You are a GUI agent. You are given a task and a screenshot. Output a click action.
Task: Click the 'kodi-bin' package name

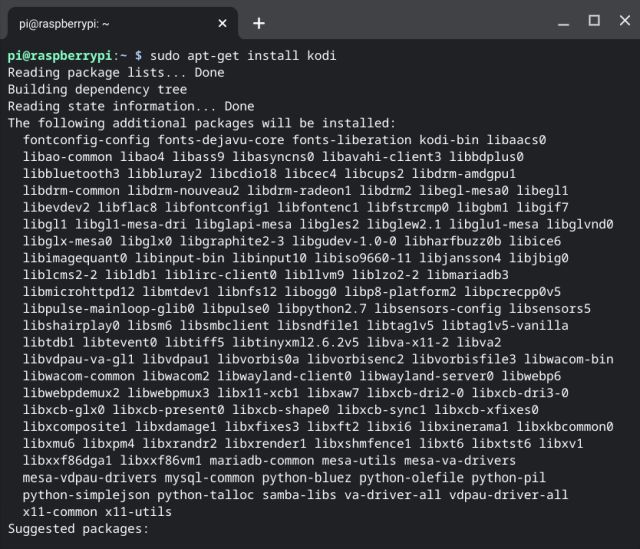pos(449,140)
